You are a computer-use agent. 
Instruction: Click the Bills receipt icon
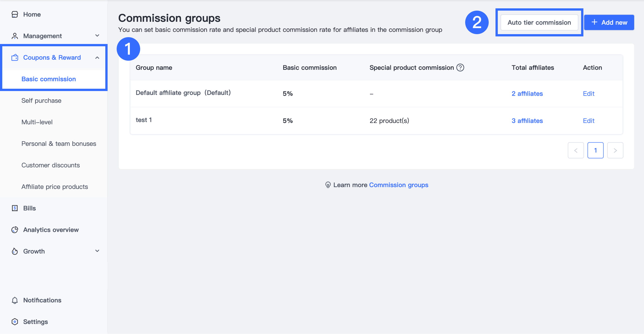pos(15,208)
